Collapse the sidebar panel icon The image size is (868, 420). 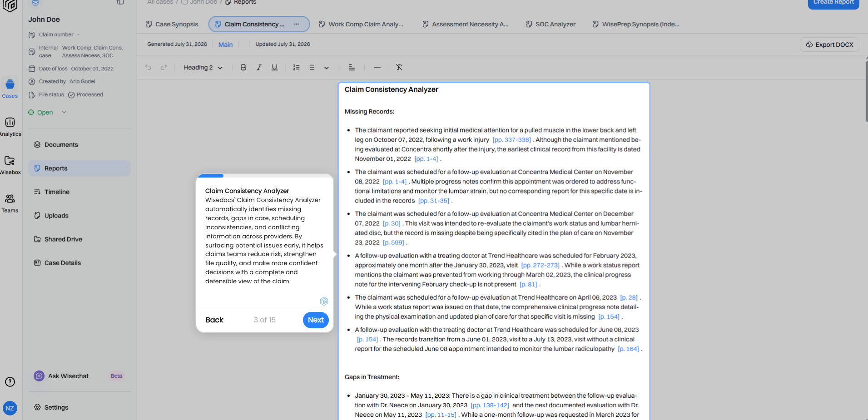[x=120, y=2]
